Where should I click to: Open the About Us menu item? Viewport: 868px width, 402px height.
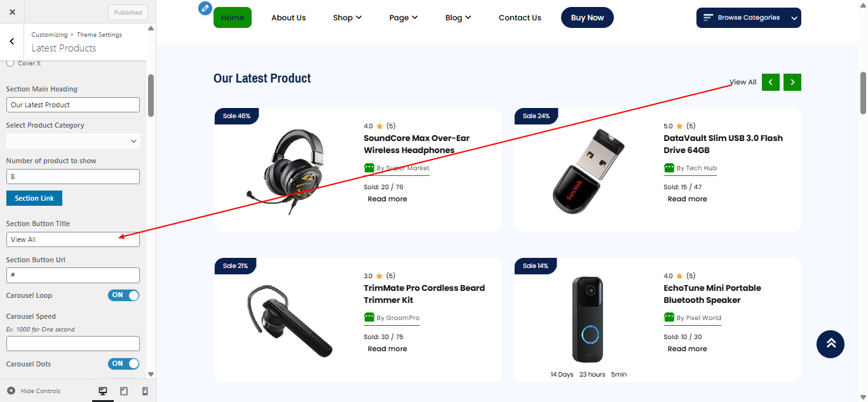coord(288,18)
